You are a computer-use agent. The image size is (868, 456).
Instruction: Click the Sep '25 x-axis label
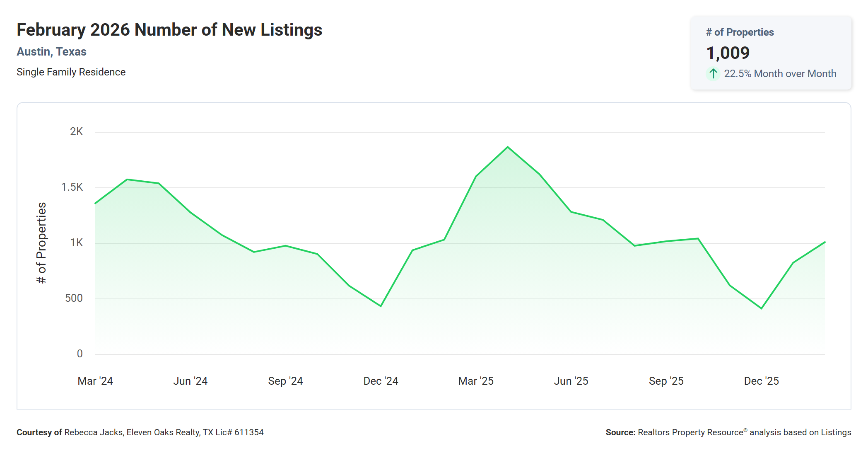(x=666, y=381)
